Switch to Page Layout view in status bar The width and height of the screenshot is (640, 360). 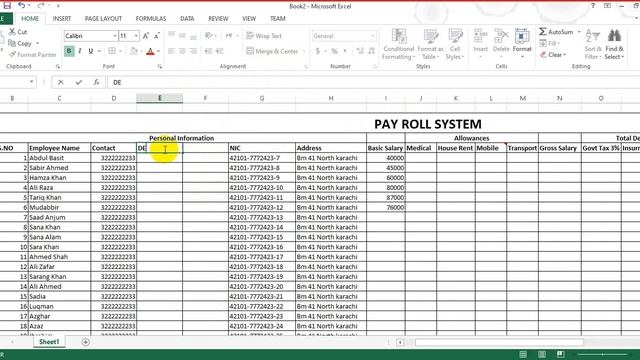(x=542, y=354)
